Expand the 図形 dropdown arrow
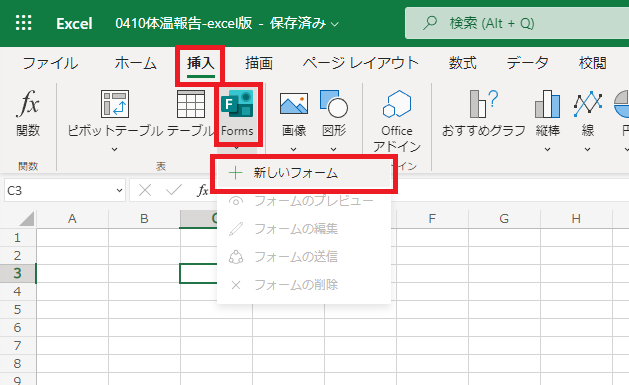Image resolution: width=629 pixels, height=385 pixels. 334,149
